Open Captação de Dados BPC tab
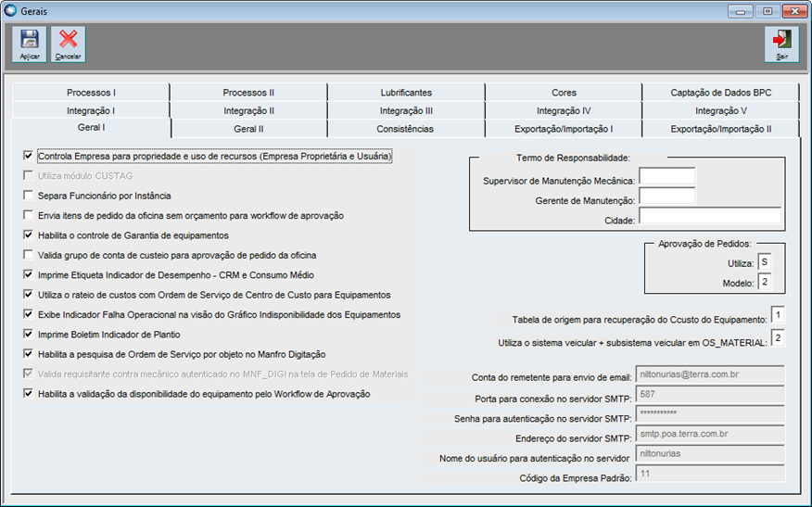The image size is (812, 507). tap(721, 92)
